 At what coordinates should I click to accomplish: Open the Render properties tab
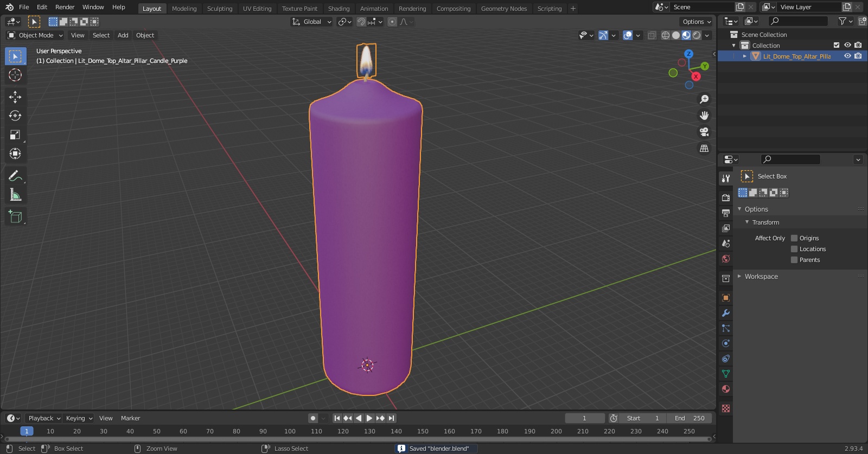726,198
